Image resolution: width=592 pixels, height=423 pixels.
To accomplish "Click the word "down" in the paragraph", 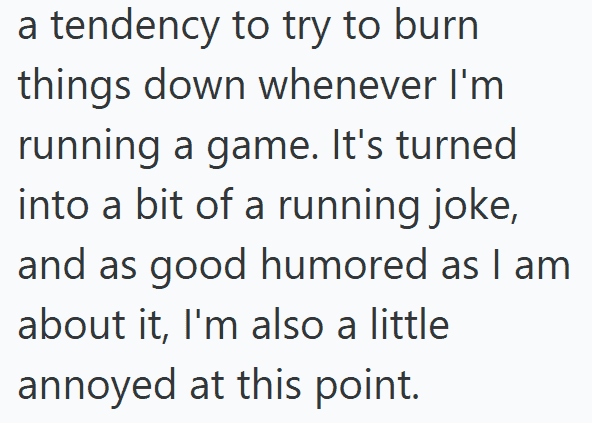I will click(x=194, y=84).
